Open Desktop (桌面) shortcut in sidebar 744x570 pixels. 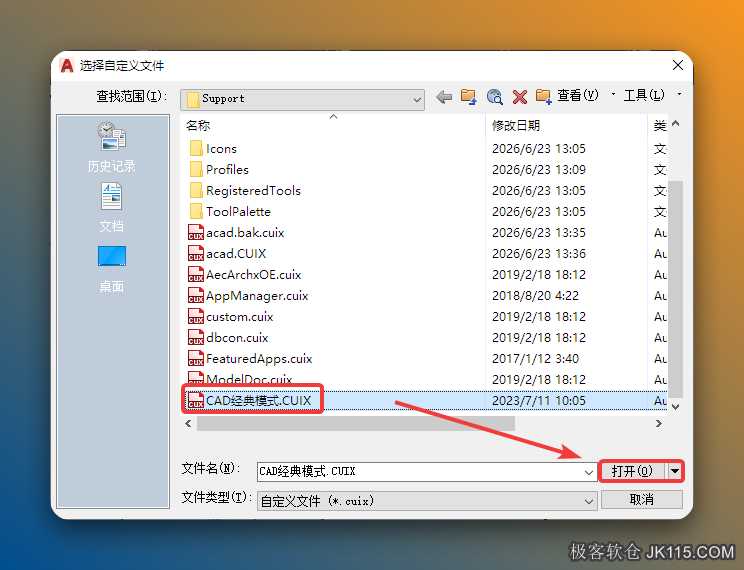pyautogui.click(x=112, y=270)
